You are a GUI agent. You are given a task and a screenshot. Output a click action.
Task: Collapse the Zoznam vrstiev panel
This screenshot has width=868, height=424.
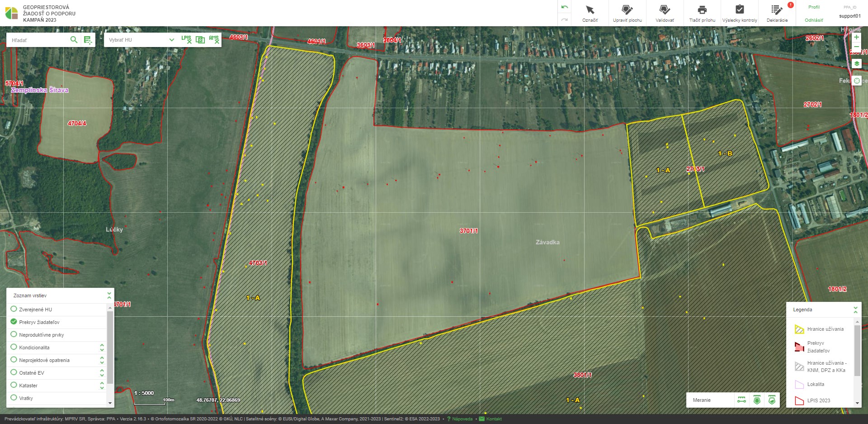coord(109,295)
